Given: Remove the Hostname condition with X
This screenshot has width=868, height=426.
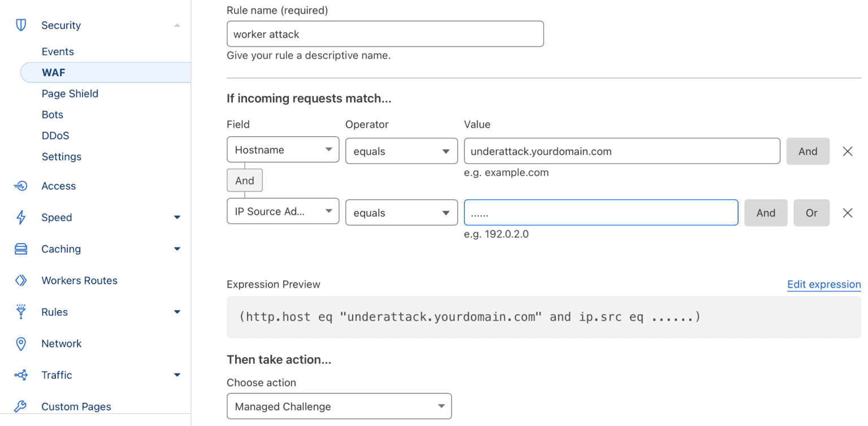Looking at the screenshot, I should 848,151.
